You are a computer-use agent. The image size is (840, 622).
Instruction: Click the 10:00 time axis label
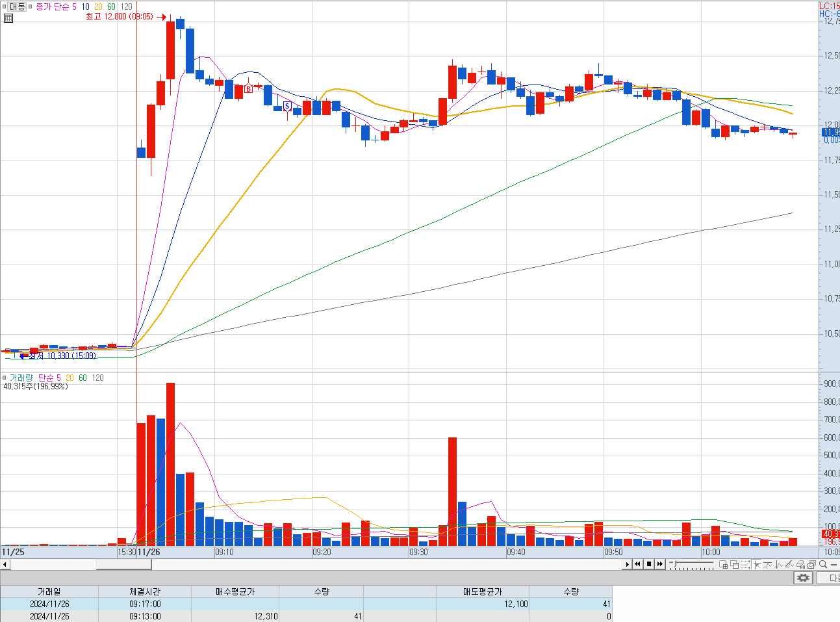[x=711, y=552]
